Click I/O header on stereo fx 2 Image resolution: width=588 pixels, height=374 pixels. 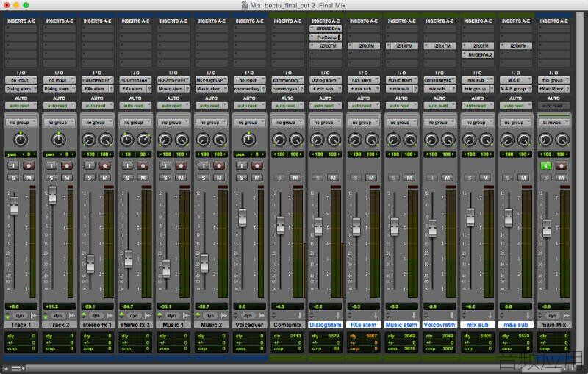point(135,73)
